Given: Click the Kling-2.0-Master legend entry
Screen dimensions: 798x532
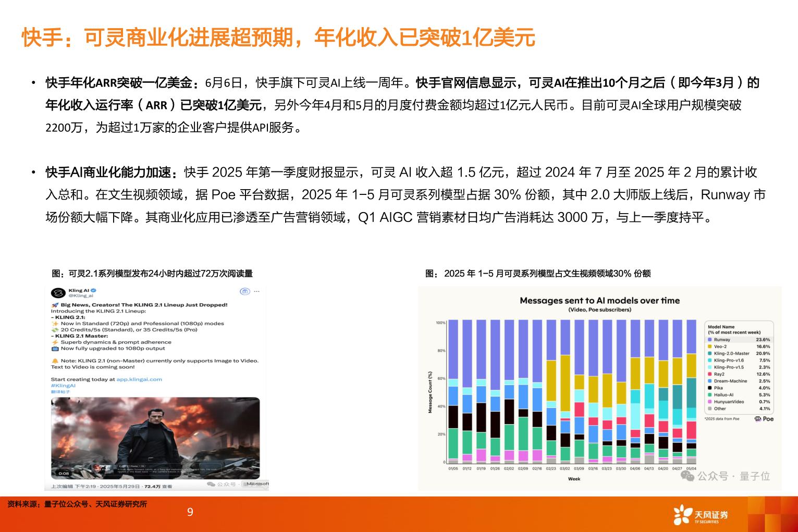Looking at the screenshot, I should [731, 353].
